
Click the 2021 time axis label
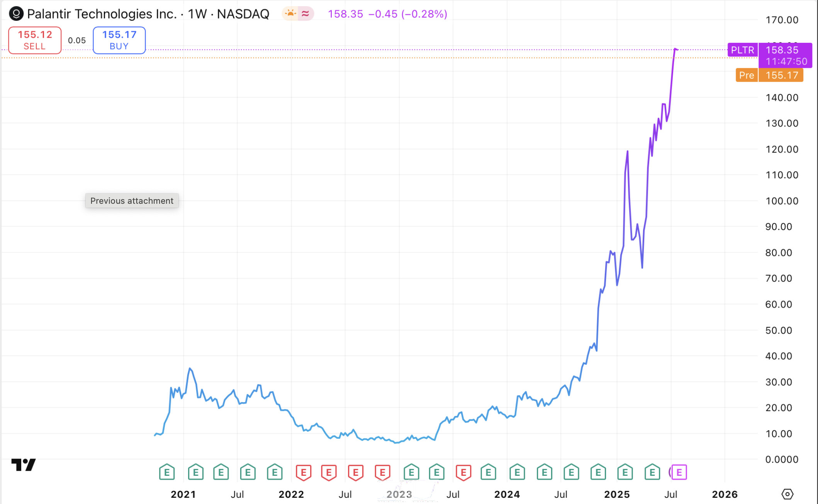tap(183, 494)
